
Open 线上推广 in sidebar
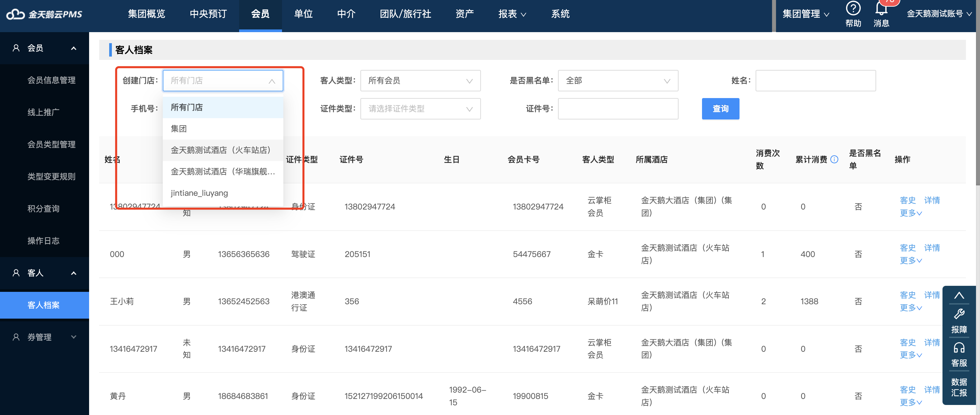click(43, 112)
